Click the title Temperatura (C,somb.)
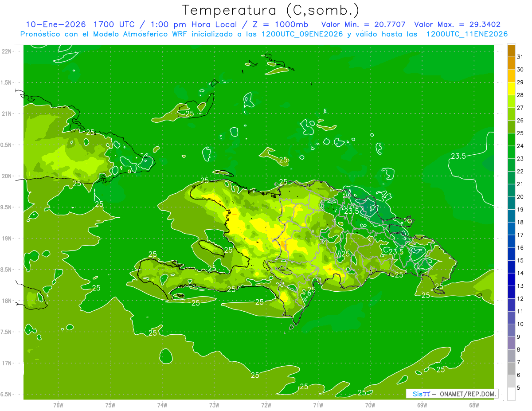Image resolution: width=532 pixels, height=411 pixels. (x=271, y=10)
